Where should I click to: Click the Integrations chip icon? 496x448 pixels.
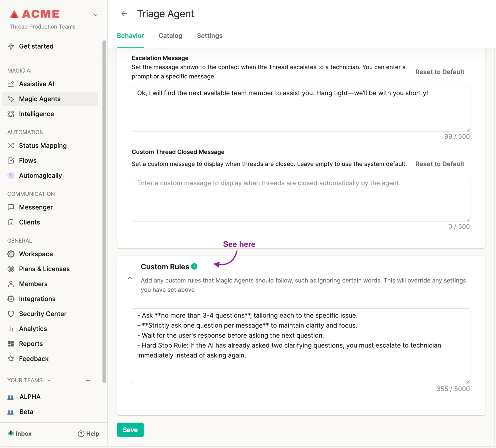(x=11, y=299)
